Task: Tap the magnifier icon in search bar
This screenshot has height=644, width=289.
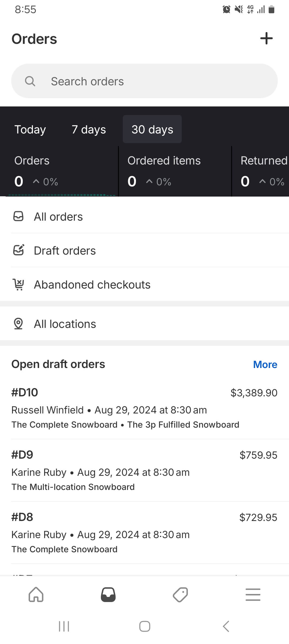Action: [30, 81]
